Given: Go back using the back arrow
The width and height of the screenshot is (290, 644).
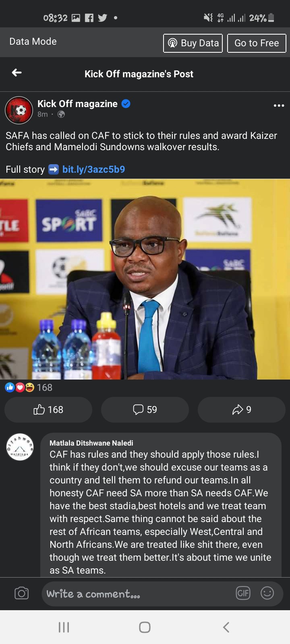Looking at the screenshot, I should pos(17,72).
